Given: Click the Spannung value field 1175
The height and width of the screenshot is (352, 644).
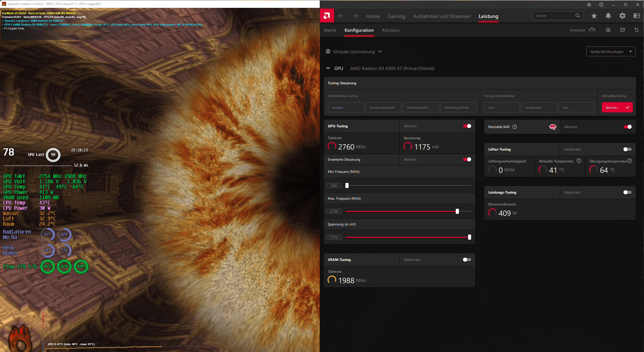Looking at the screenshot, I should 334,237.
